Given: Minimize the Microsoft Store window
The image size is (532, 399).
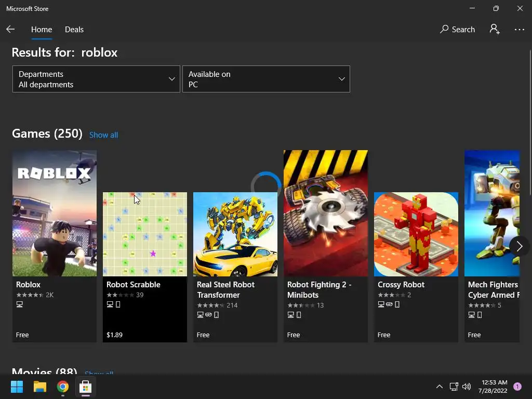Looking at the screenshot, I should click(x=472, y=8).
